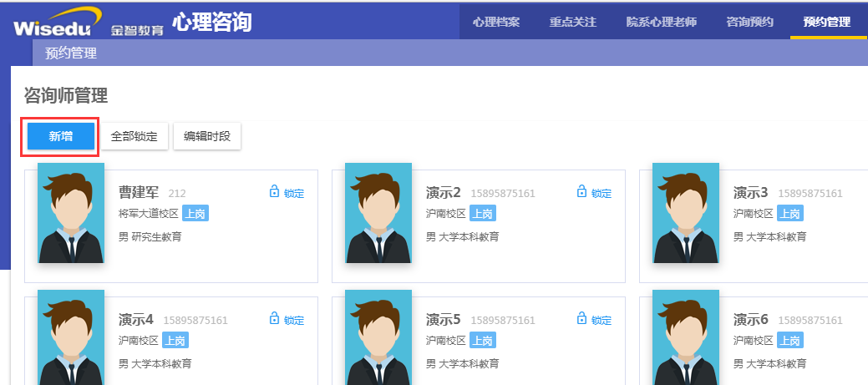868x385 pixels.
Task: Click 演示2 avatar photo
Action: point(378,213)
